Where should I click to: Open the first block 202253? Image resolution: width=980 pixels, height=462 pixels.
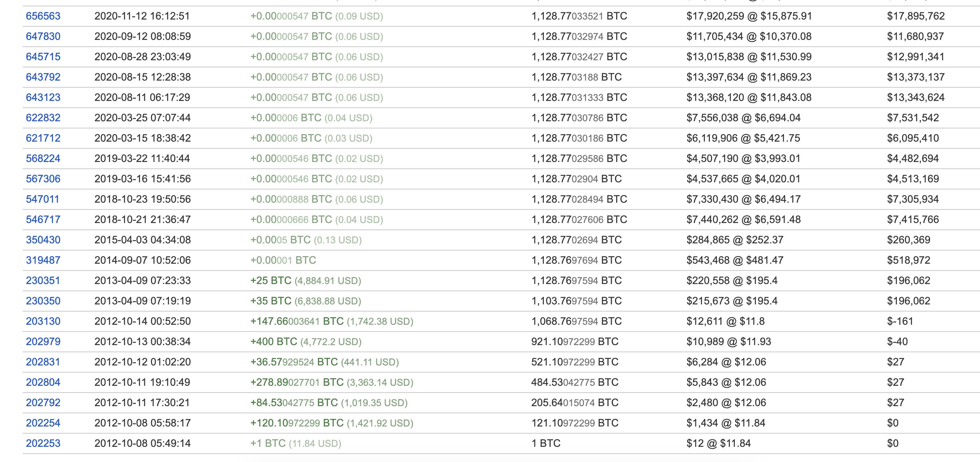[43, 444]
